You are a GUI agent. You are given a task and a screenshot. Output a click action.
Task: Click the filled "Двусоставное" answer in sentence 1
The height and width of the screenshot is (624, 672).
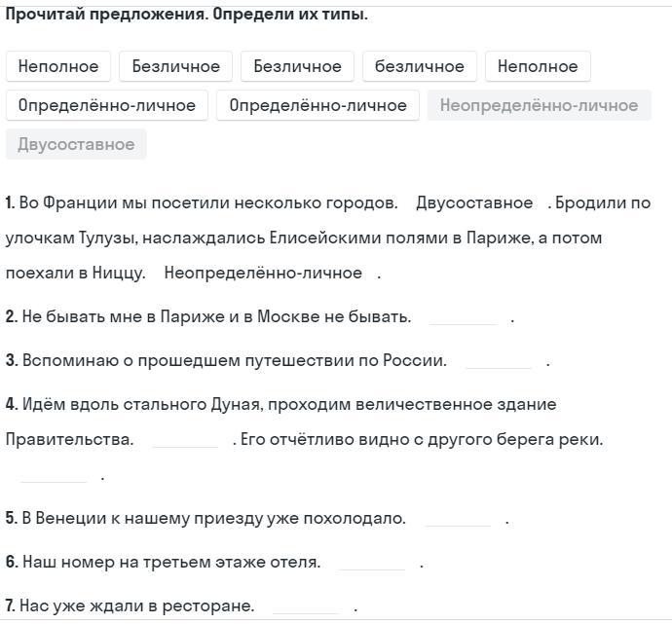click(474, 202)
